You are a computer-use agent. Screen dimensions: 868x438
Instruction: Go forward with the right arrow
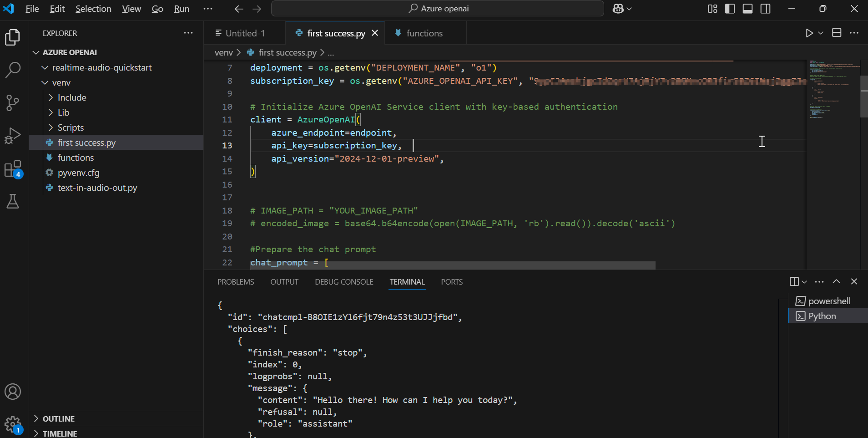tap(257, 9)
